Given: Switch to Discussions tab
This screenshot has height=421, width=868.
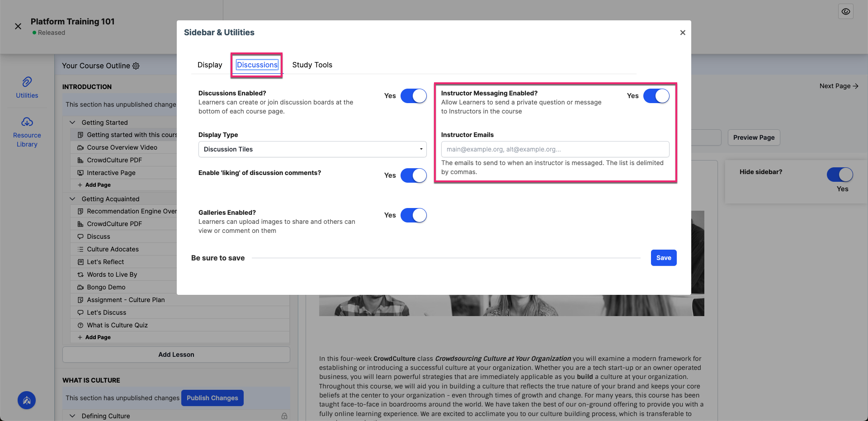Looking at the screenshot, I should tap(257, 65).
